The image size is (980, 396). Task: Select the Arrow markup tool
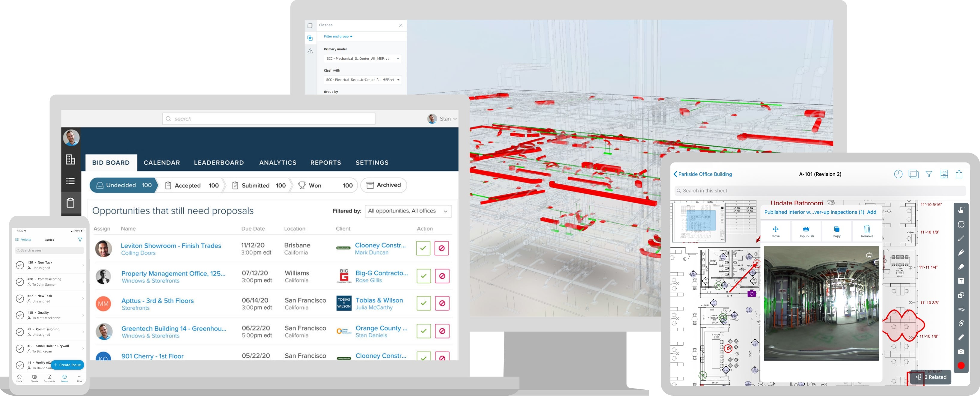(961, 239)
